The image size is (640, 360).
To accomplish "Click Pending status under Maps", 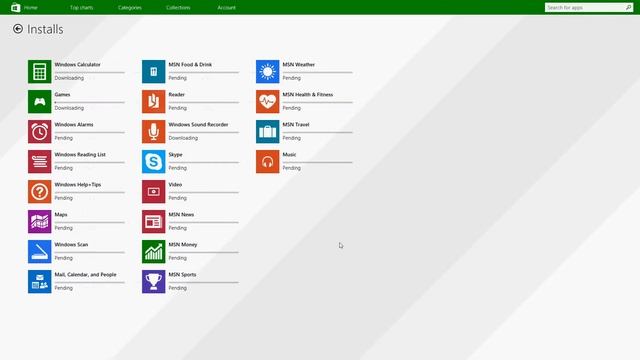I will pyautogui.click(x=64, y=228).
